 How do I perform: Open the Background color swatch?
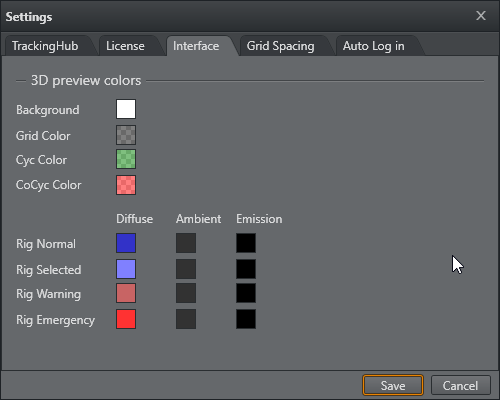(126, 109)
